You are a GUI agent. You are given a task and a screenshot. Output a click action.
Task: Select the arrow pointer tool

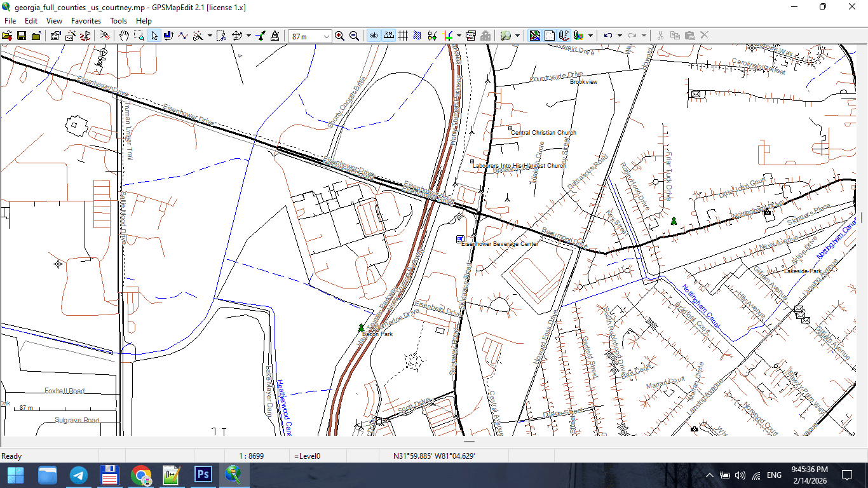(154, 36)
